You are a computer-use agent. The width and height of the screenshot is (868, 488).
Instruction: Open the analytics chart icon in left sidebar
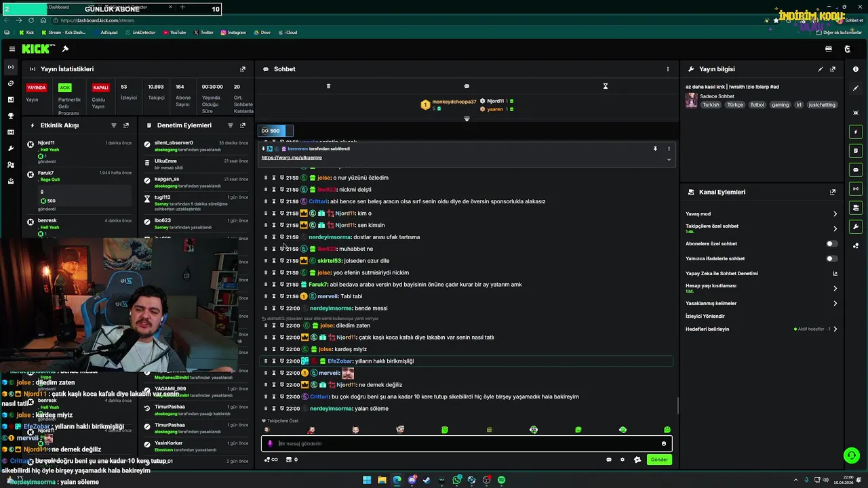tap(11, 100)
